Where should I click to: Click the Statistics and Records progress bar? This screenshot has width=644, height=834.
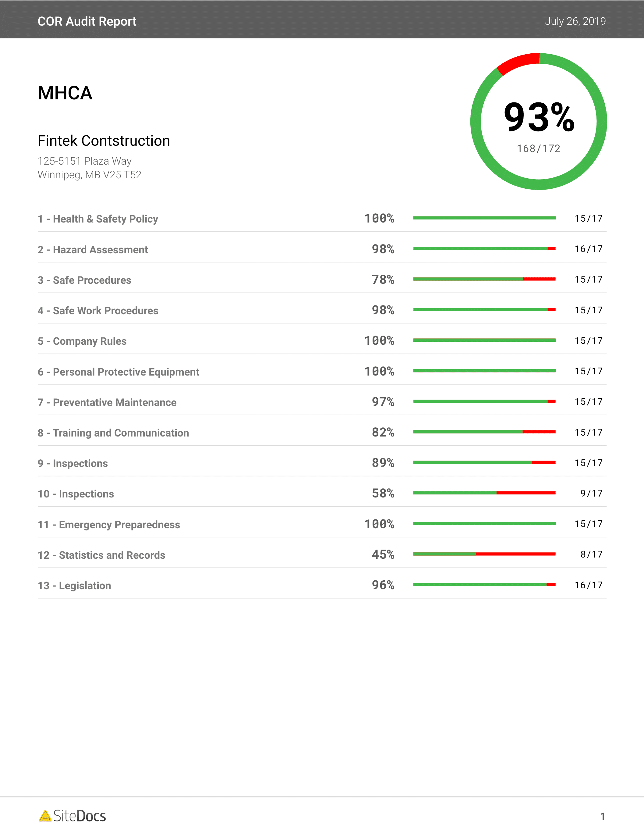pyautogui.click(x=484, y=554)
